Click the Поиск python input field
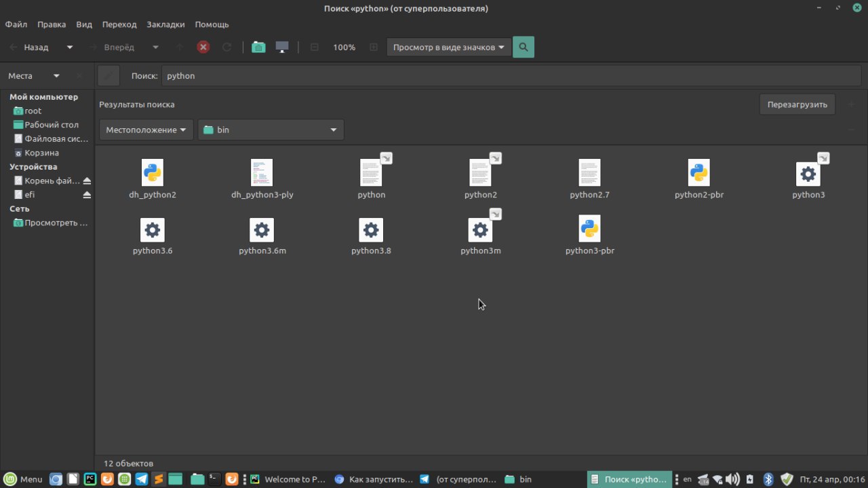 click(x=512, y=76)
